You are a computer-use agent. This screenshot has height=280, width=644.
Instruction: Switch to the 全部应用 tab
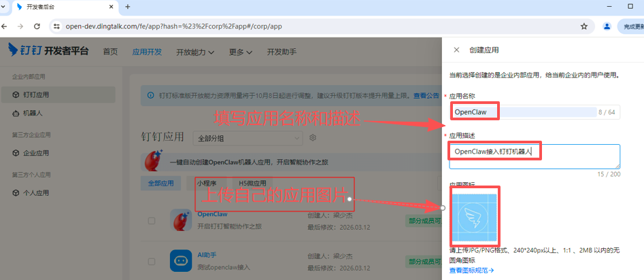pyautogui.click(x=161, y=183)
